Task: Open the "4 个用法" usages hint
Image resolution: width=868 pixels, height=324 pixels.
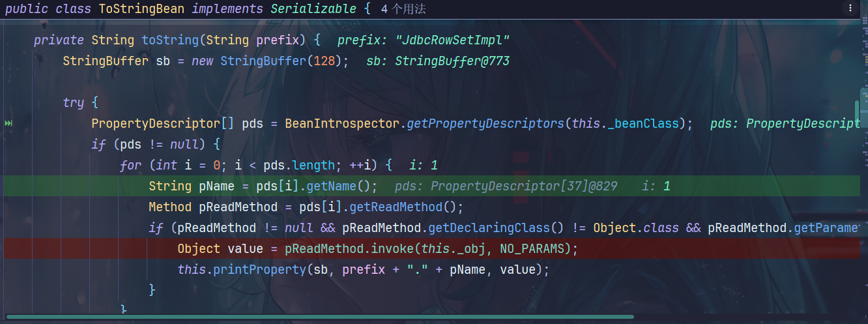Action: point(403,9)
